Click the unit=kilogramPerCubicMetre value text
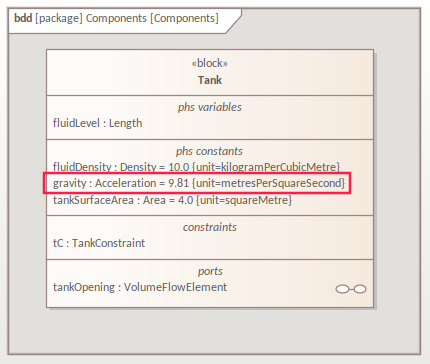430x364 pixels. 266,167
